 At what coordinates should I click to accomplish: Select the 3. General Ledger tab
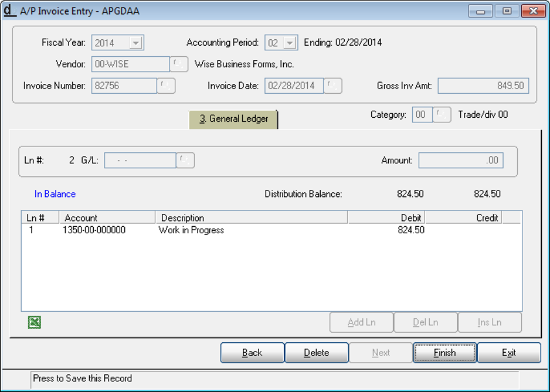point(233,119)
